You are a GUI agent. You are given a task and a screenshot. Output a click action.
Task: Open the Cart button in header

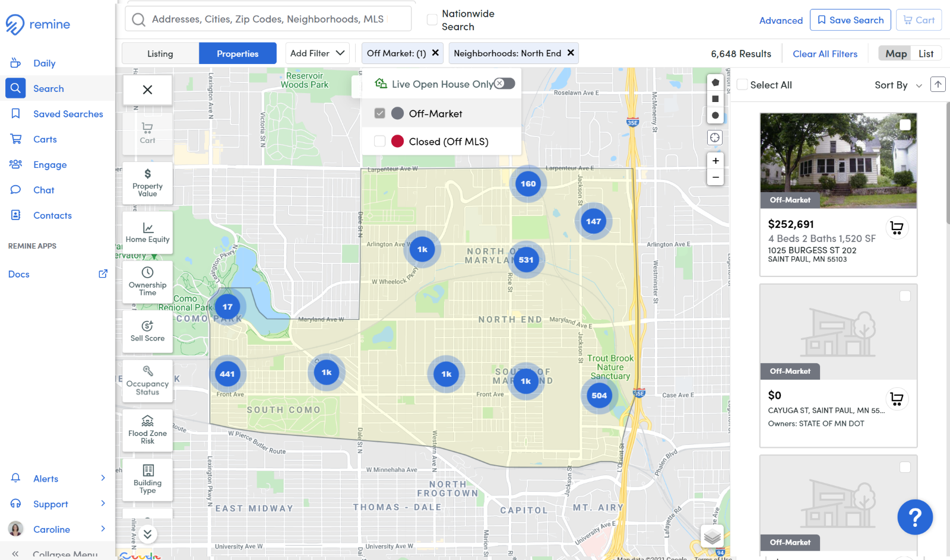pyautogui.click(x=919, y=20)
